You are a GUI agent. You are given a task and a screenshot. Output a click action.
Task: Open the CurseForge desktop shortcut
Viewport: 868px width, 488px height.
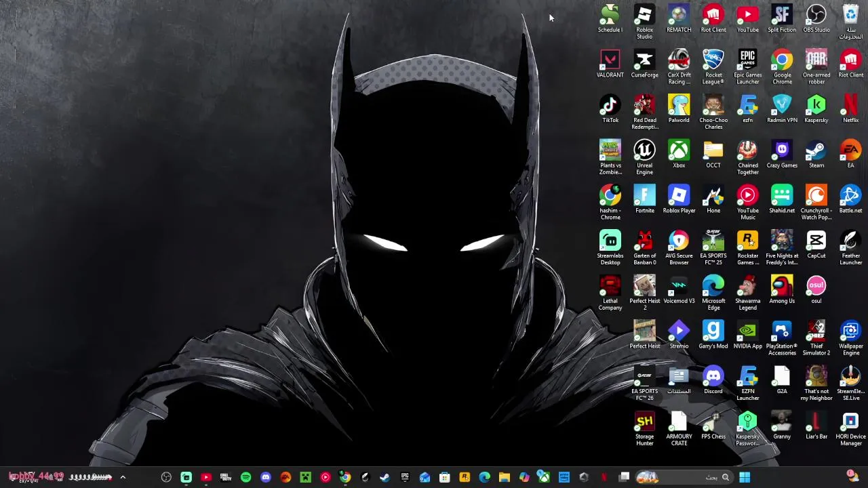tap(644, 64)
